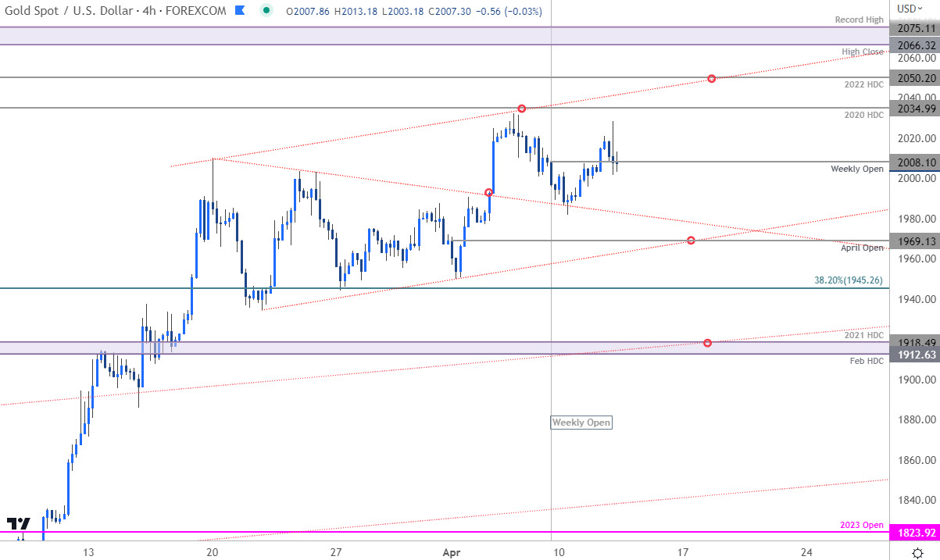Open chart settings via the gear icon
The image size is (940, 560).
917,552
